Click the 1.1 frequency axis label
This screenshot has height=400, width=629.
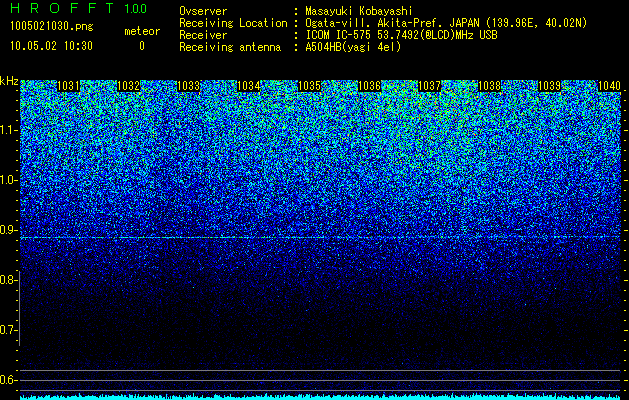[8, 130]
